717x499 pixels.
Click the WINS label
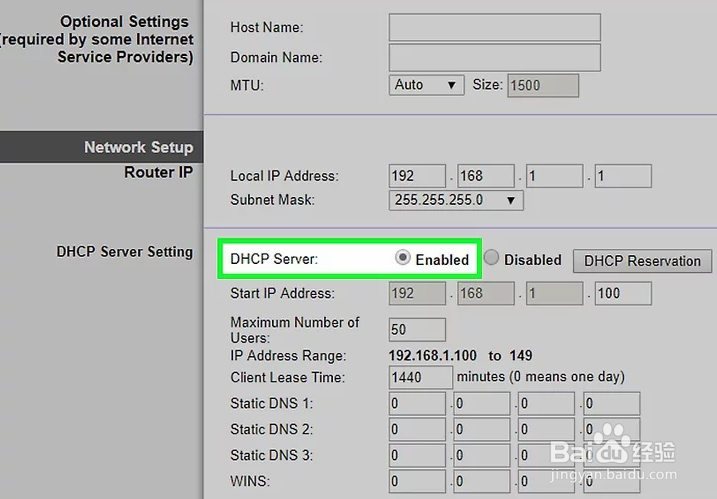point(250,482)
